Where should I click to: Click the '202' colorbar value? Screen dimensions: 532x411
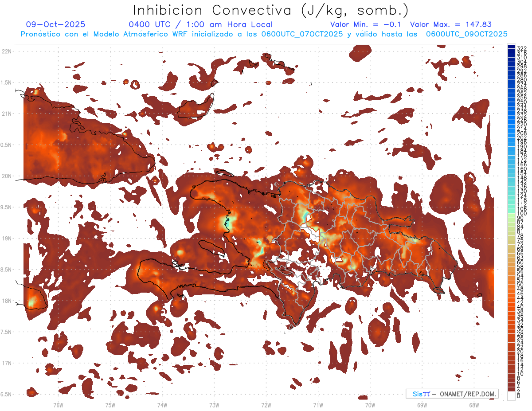(x=522, y=137)
